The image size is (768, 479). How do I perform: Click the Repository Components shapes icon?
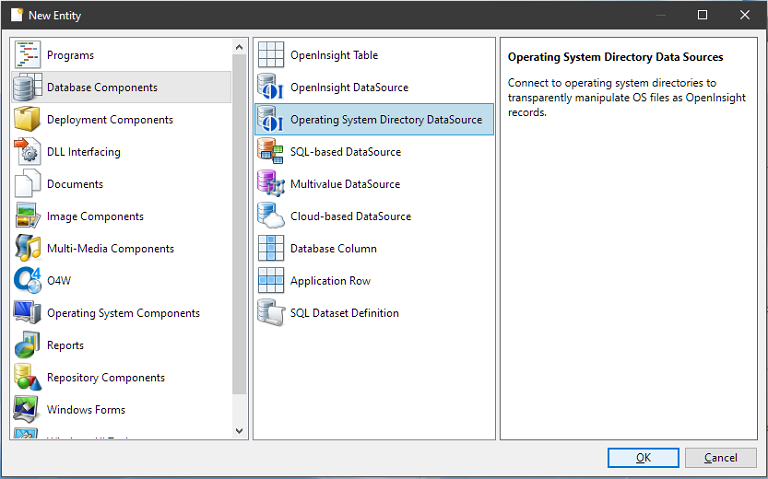pos(27,377)
